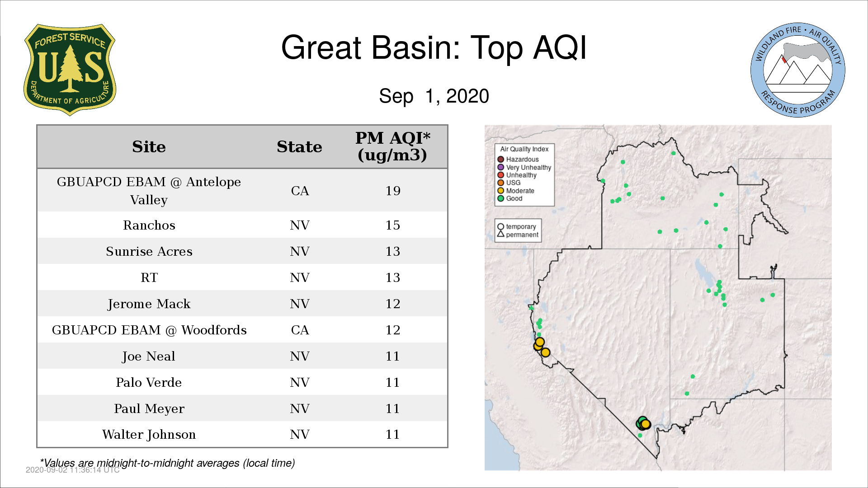Click the '2020-09-02 11:36:14 UTC' timestamp
Image resolution: width=868 pixels, height=488 pixels.
pos(73,470)
